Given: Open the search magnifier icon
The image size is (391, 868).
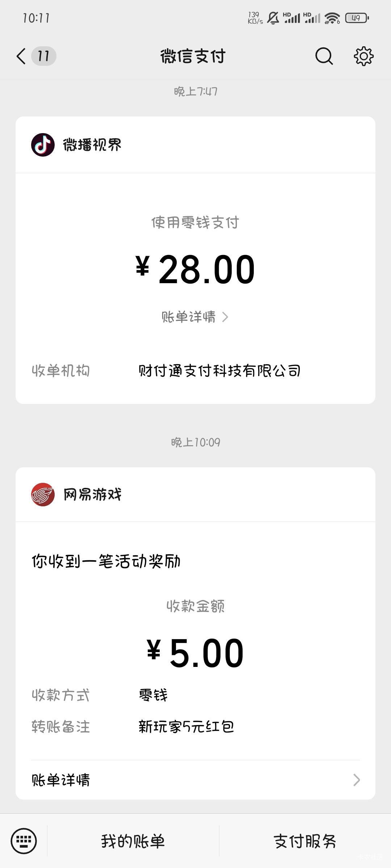Looking at the screenshot, I should click(x=324, y=56).
